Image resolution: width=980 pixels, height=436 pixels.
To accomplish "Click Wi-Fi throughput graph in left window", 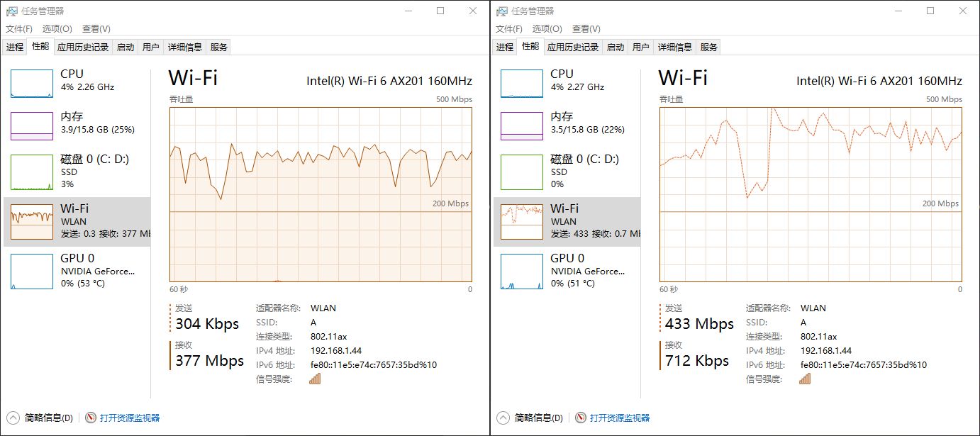I will (x=321, y=194).
